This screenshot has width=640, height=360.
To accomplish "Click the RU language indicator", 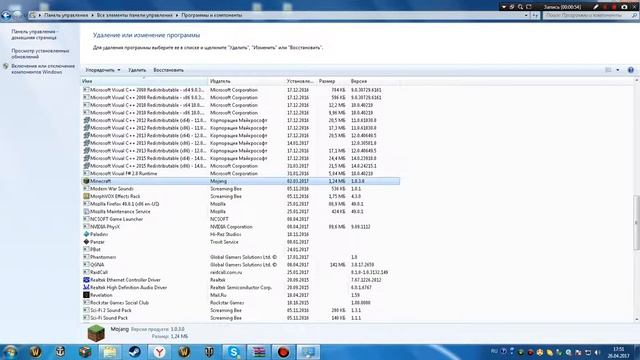I will pyautogui.click(x=494, y=351).
